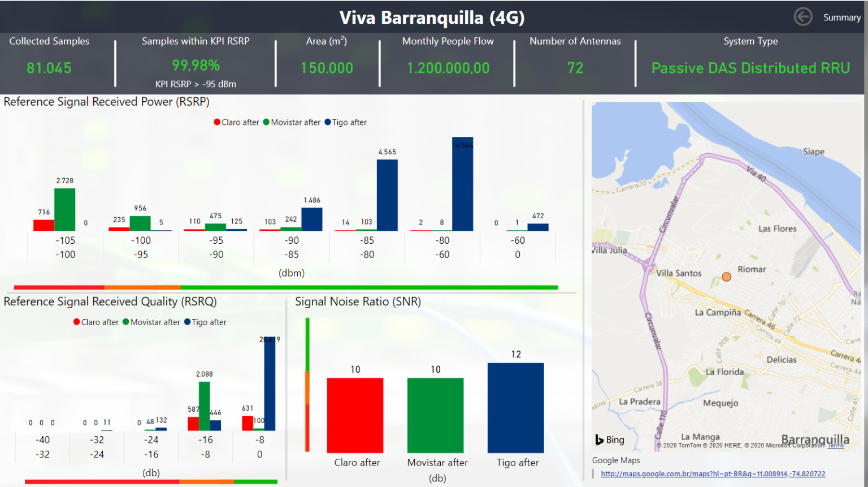The width and height of the screenshot is (868, 487).
Task: Open the Terms link on the map
Action: [835, 445]
